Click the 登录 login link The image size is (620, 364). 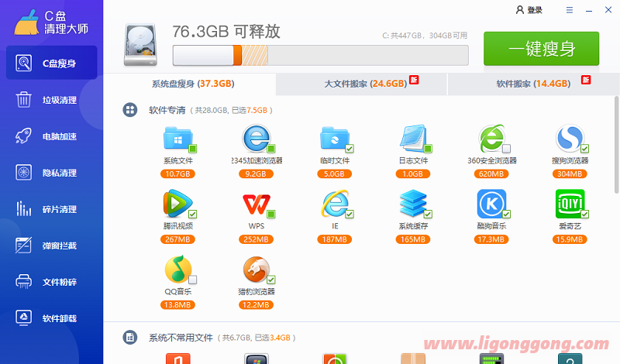pos(529,10)
